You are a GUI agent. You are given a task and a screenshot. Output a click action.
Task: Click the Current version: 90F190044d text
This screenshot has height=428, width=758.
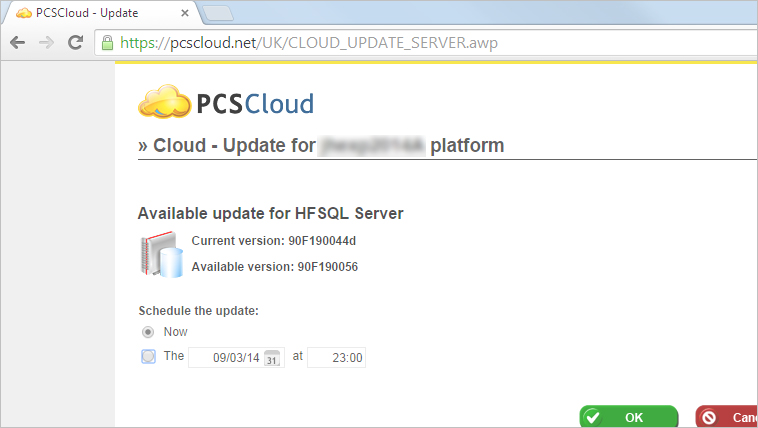click(x=274, y=241)
